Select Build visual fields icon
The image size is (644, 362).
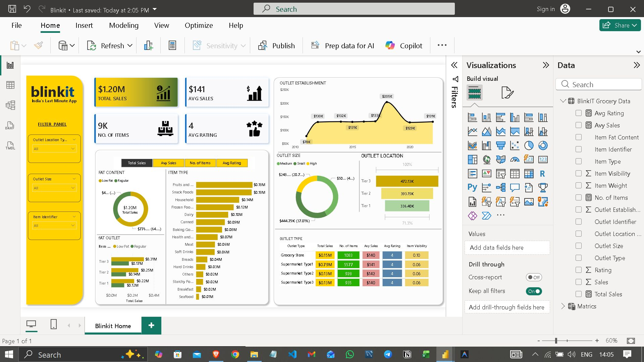tap(475, 93)
